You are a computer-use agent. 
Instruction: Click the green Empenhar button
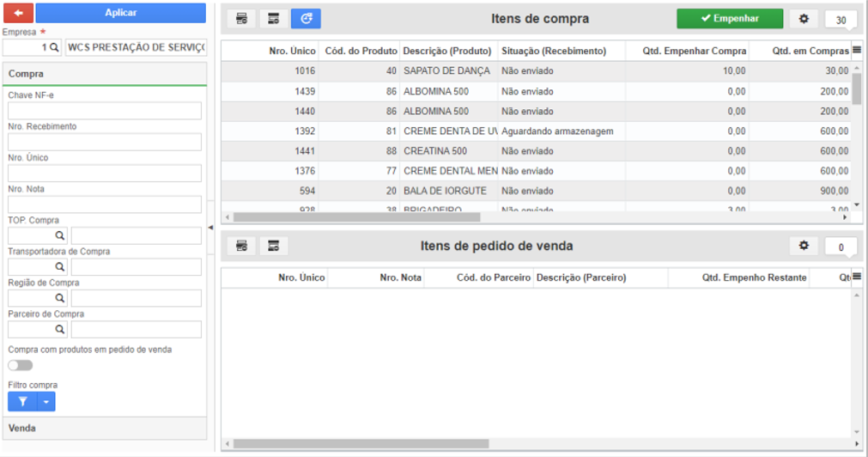(730, 18)
